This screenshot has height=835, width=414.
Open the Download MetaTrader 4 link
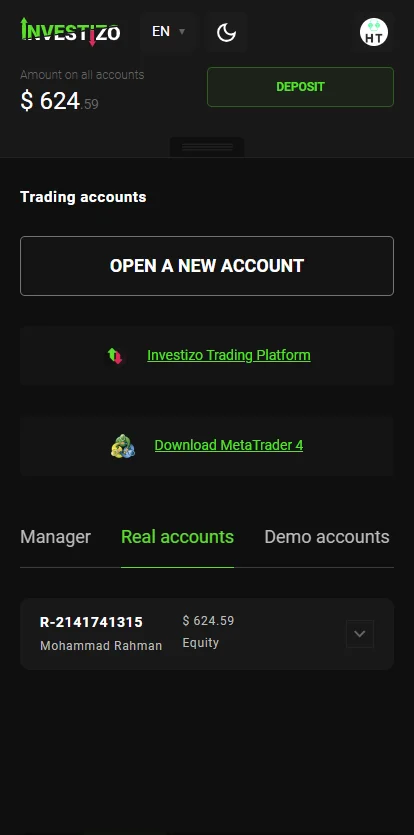229,445
